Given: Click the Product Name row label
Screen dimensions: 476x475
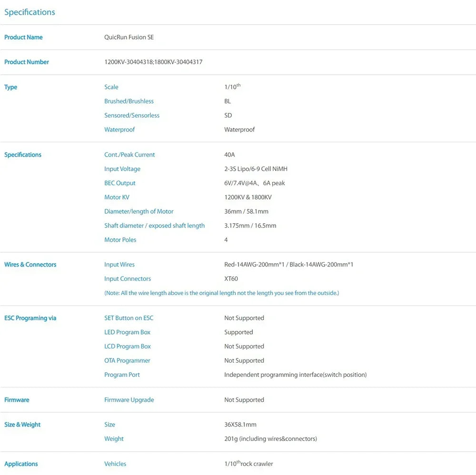Looking at the screenshot, I should click(x=23, y=37).
